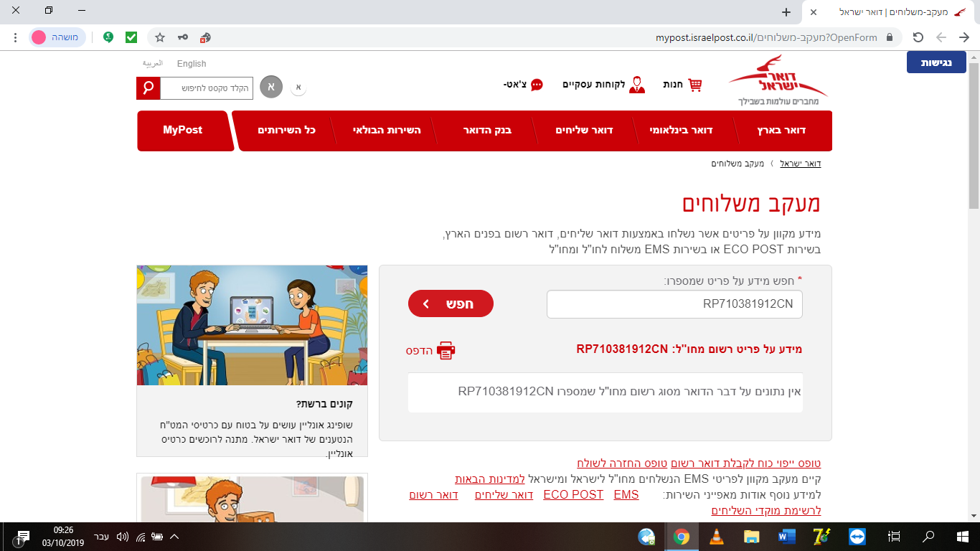The width and height of the screenshot is (980, 551).
Task: Open the EMS service link
Action: pos(626,495)
